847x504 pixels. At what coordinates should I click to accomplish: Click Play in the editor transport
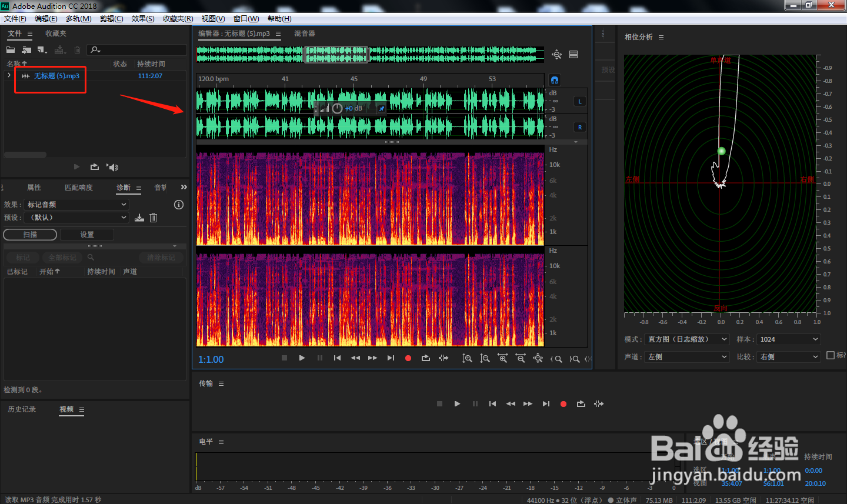pos(302,358)
